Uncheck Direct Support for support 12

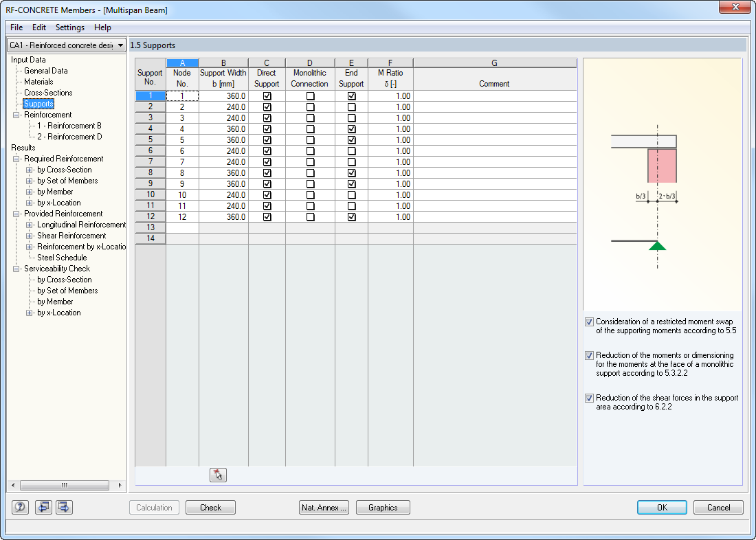(267, 217)
